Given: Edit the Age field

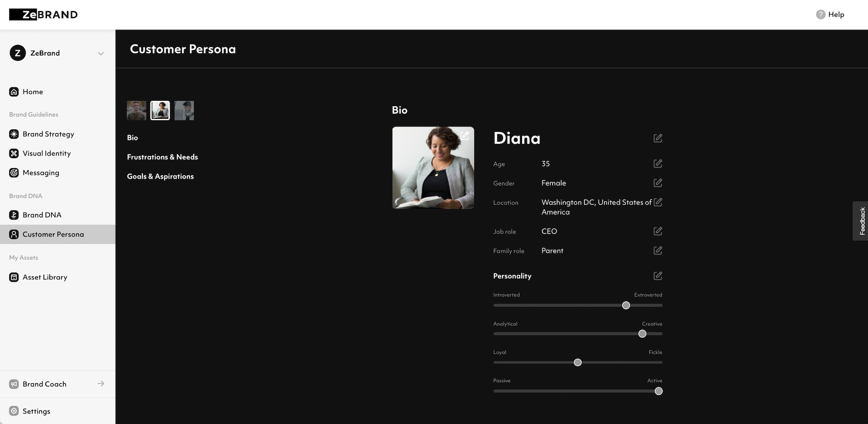Looking at the screenshot, I should 658,163.
